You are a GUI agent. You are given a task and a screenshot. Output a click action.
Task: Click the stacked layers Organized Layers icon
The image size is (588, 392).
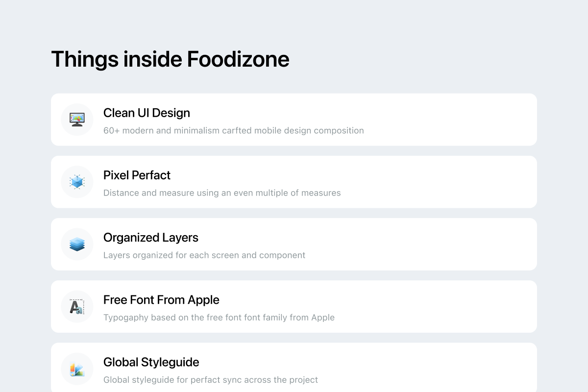77,244
